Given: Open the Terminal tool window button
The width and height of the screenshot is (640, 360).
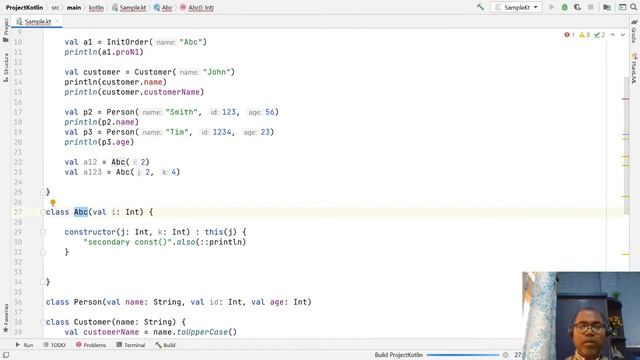Looking at the screenshot, I should tap(131, 345).
